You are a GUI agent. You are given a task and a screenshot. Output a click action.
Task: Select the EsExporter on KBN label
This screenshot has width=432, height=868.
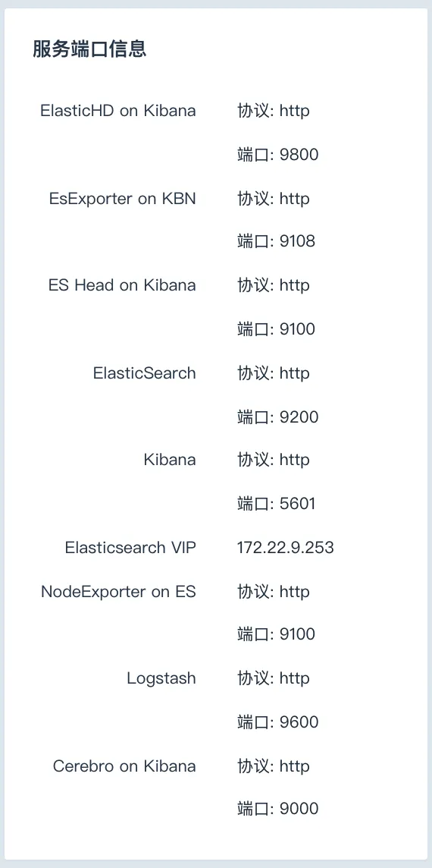click(122, 199)
